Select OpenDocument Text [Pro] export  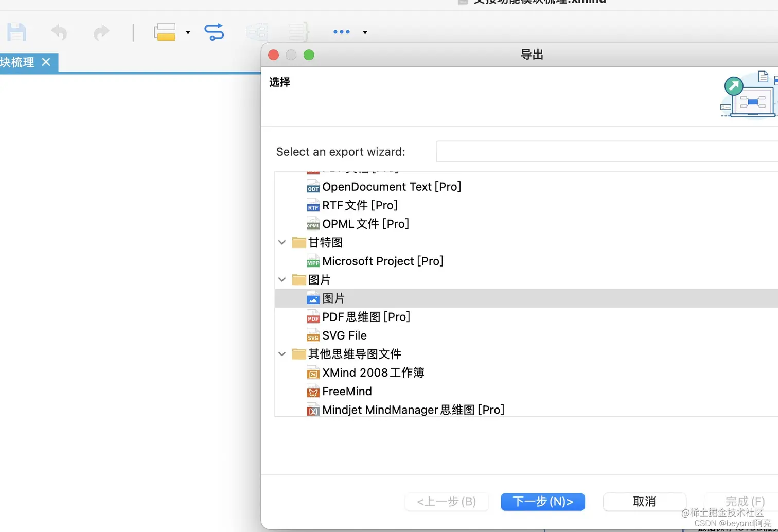pos(392,187)
